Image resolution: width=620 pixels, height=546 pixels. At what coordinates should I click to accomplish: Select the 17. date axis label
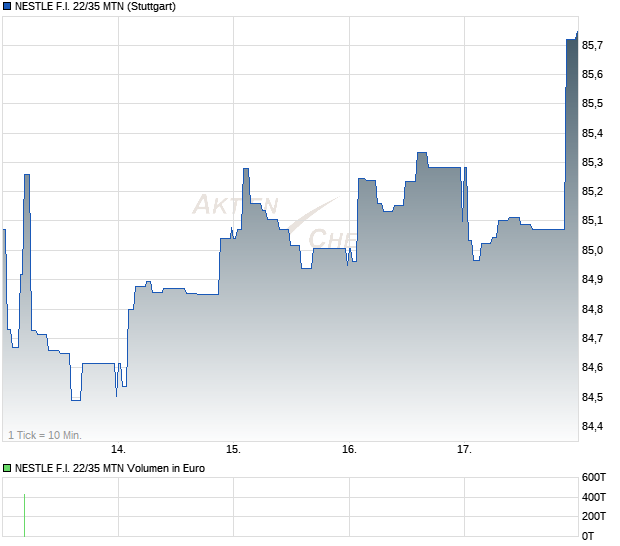(x=464, y=449)
